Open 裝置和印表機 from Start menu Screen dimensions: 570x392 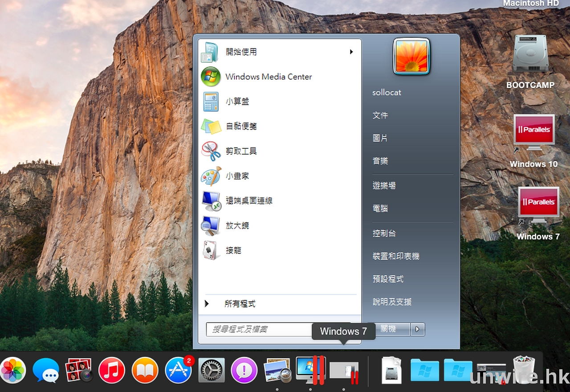coord(395,256)
